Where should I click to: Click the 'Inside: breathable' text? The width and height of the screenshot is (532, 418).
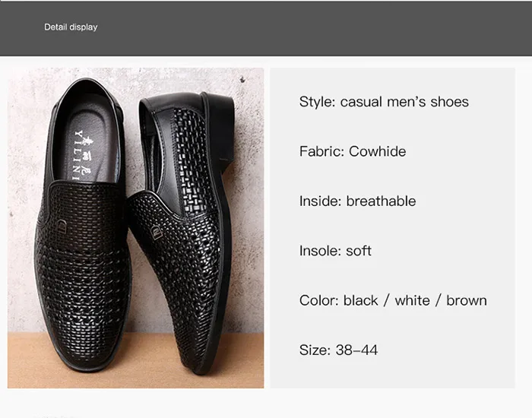(357, 201)
